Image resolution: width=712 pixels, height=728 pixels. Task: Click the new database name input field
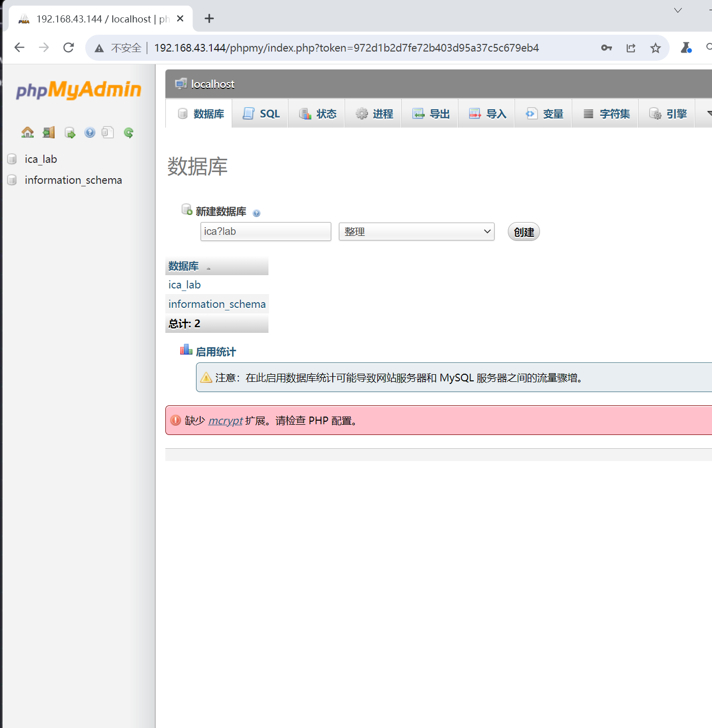[x=266, y=232]
